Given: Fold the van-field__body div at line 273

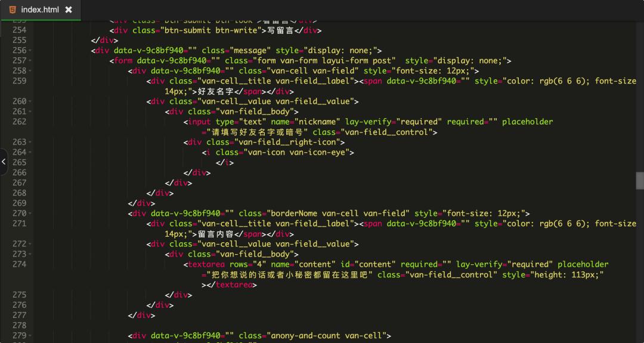Looking at the screenshot, I should [30, 254].
